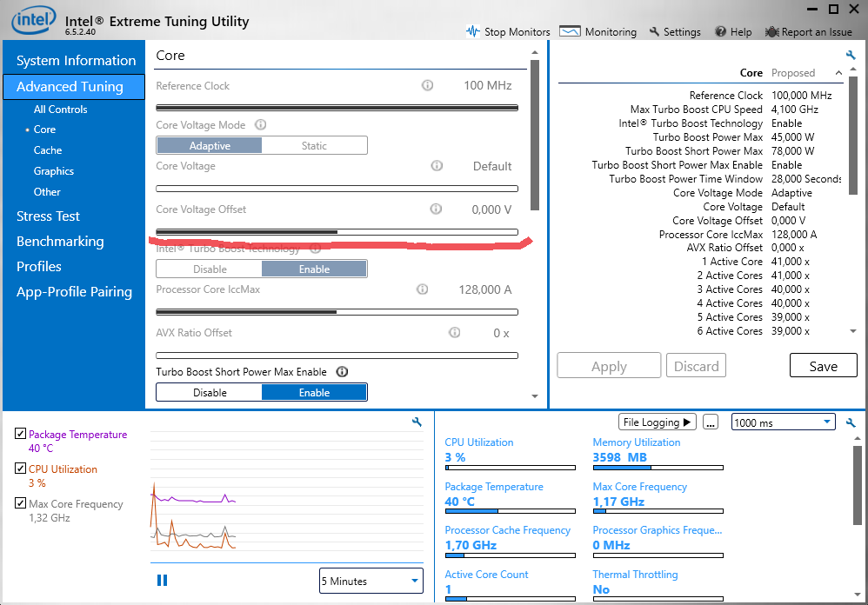
Task: Open All Controls sub-item
Action: coord(60,109)
